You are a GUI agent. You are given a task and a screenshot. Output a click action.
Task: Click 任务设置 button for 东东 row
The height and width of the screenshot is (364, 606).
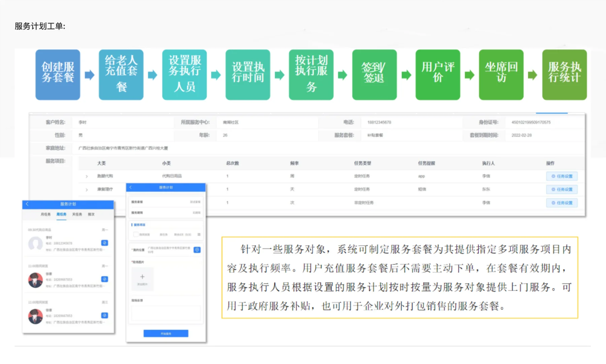(x=562, y=189)
